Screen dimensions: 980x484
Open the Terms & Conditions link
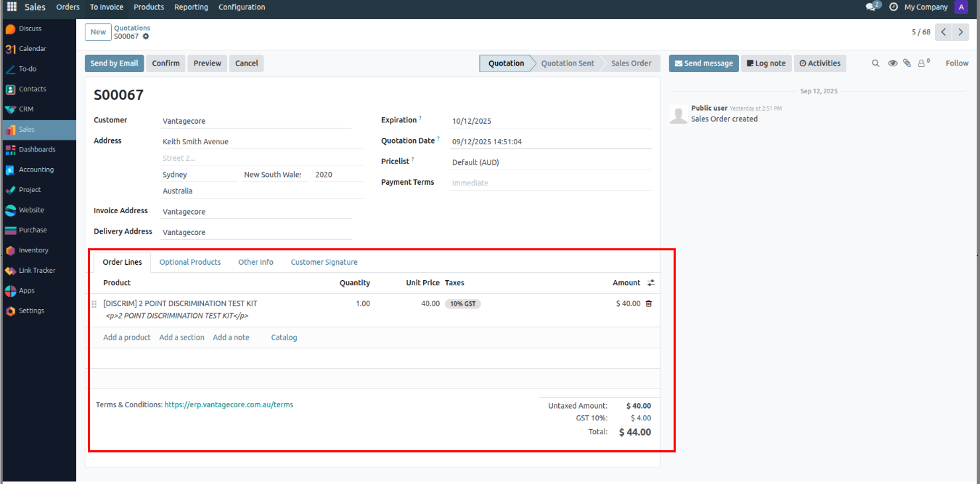tap(228, 405)
